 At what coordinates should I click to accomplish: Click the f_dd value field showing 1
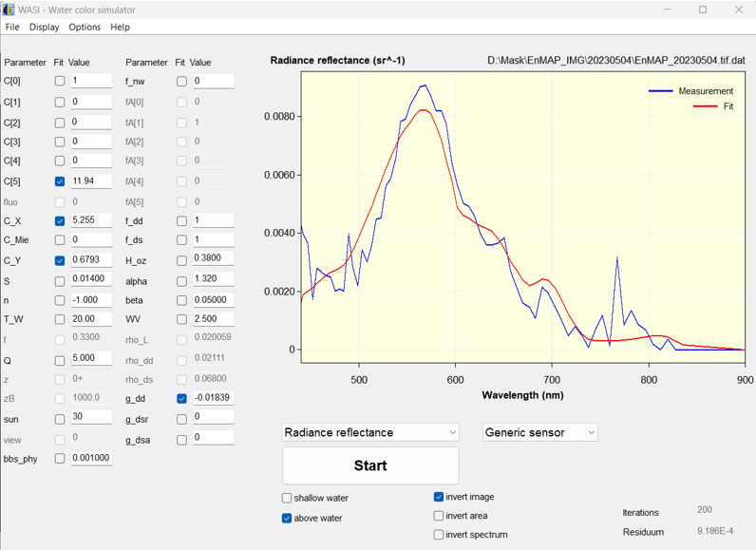click(214, 220)
